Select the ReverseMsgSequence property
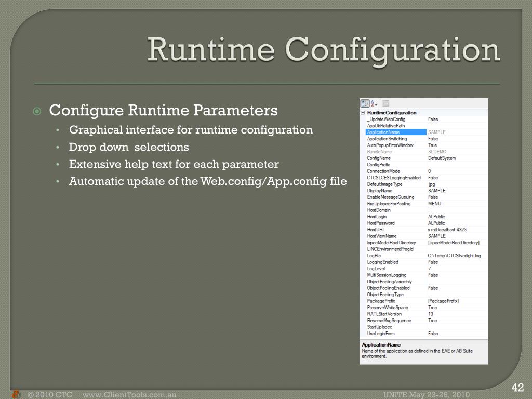 [389, 320]
